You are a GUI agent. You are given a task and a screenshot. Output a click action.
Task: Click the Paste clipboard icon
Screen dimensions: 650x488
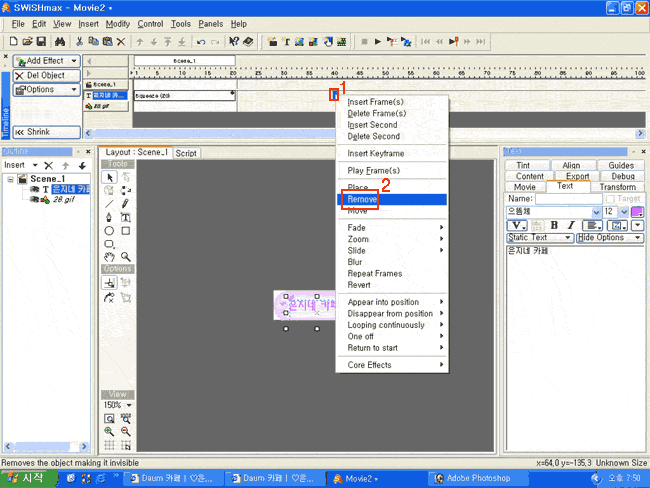coord(107,41)
